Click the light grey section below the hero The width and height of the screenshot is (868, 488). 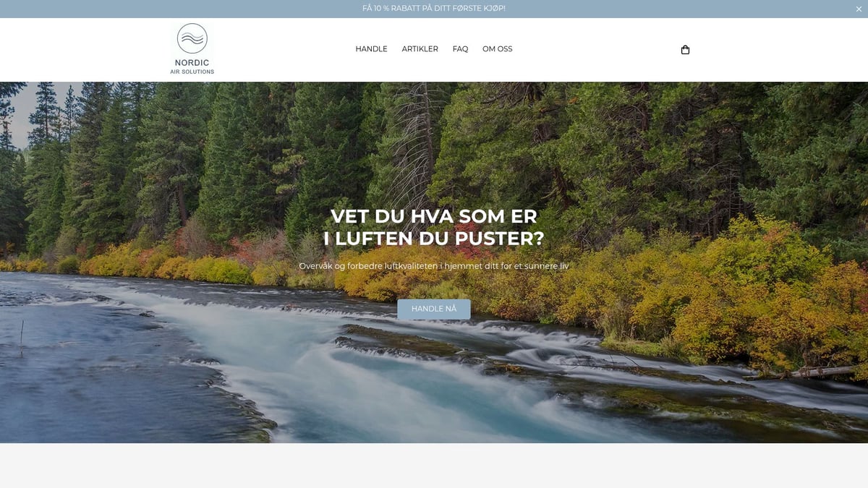pos(434,466)
